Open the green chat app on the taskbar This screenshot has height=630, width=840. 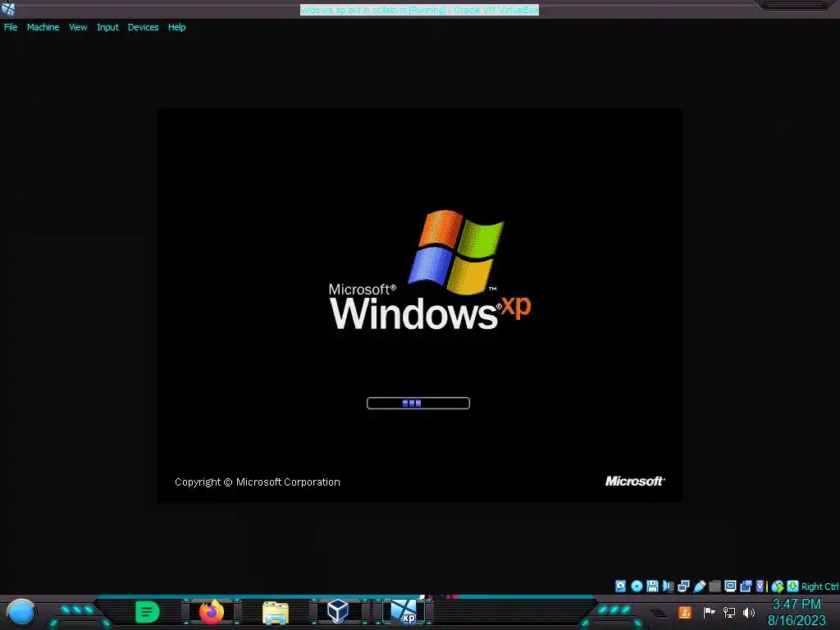148,612
